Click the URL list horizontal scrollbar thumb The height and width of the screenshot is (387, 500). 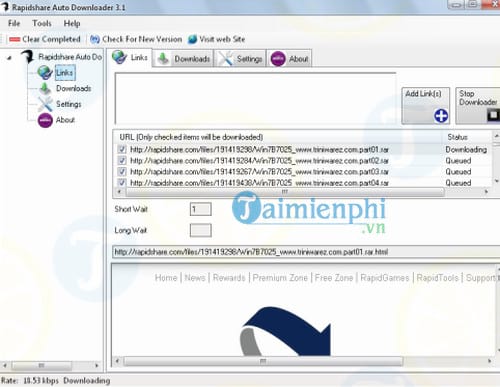[x=285, y=192]
